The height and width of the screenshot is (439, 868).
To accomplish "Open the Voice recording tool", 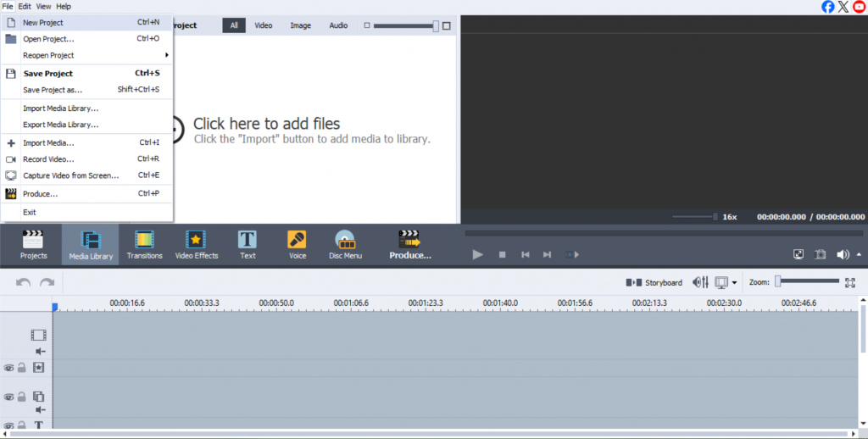I will click(x=298, y=244).
